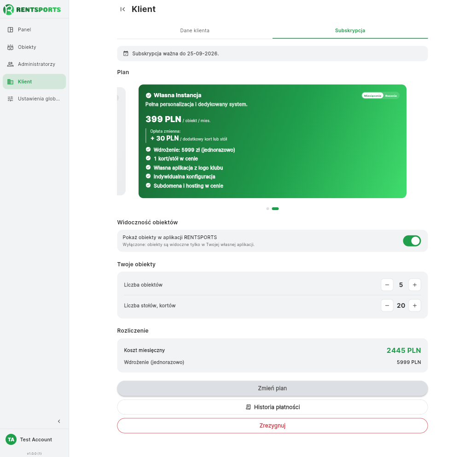This screenshot has width=476, height=457.
Task: Click the Obiekty icon in sidebar
Action: coord(10,47)
